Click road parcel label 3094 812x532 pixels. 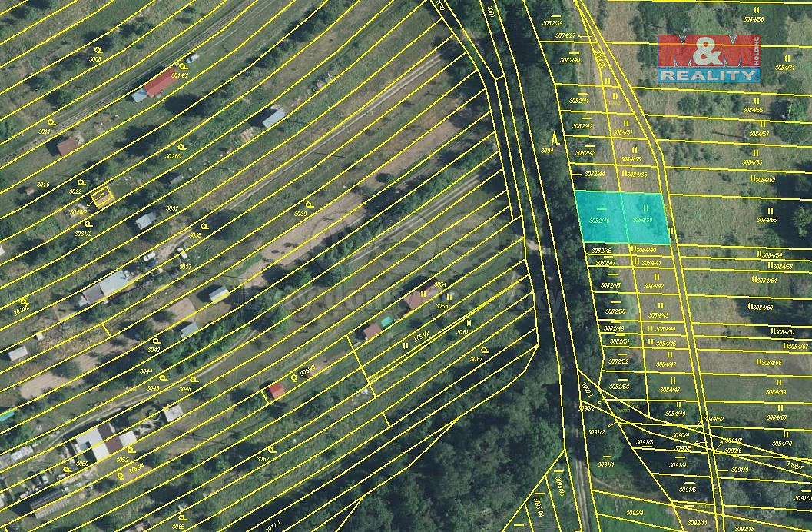(548, 151)
